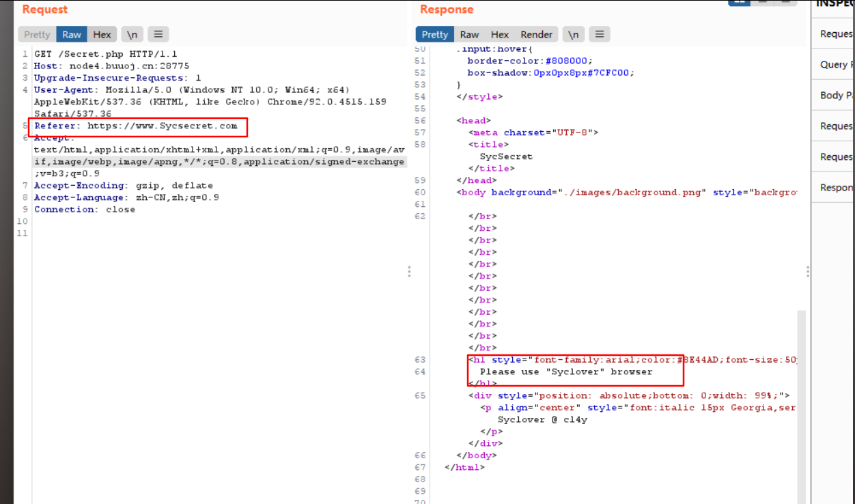Click the Please use "Syclover" browser text
Screen dimensions: 855x504
click(566, 372)
